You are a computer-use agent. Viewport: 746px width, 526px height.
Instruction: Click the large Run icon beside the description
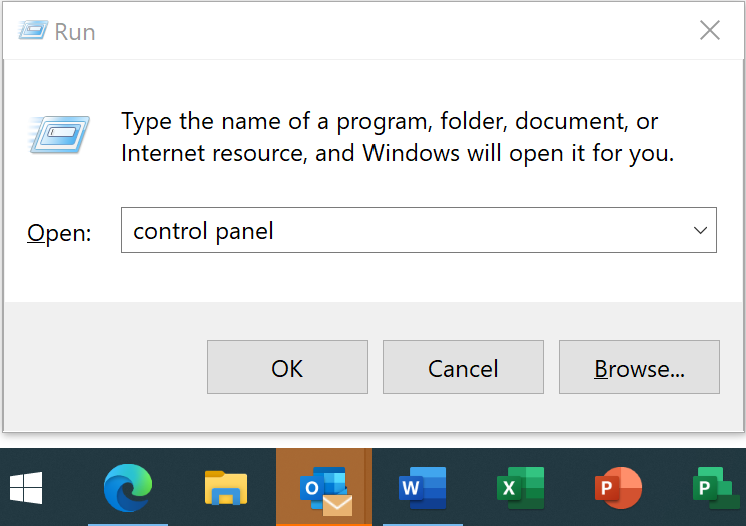(59, 134)
